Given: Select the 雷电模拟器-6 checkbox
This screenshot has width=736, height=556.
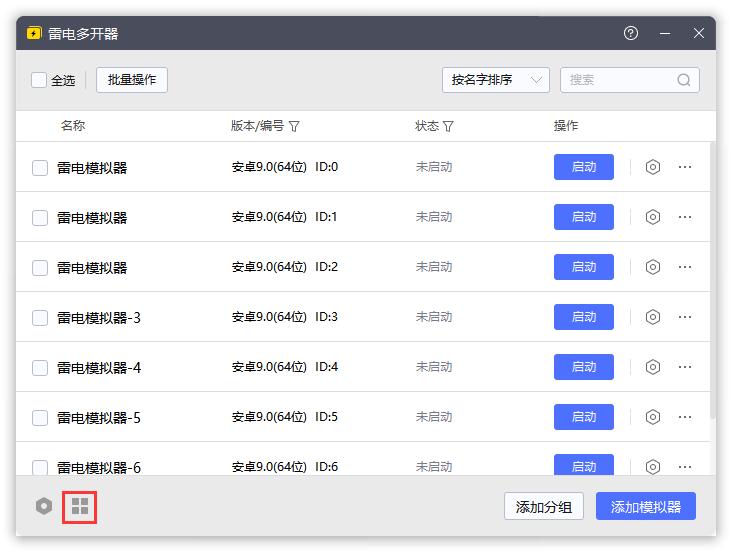Looking at the screenshot, I should point(40,467).
